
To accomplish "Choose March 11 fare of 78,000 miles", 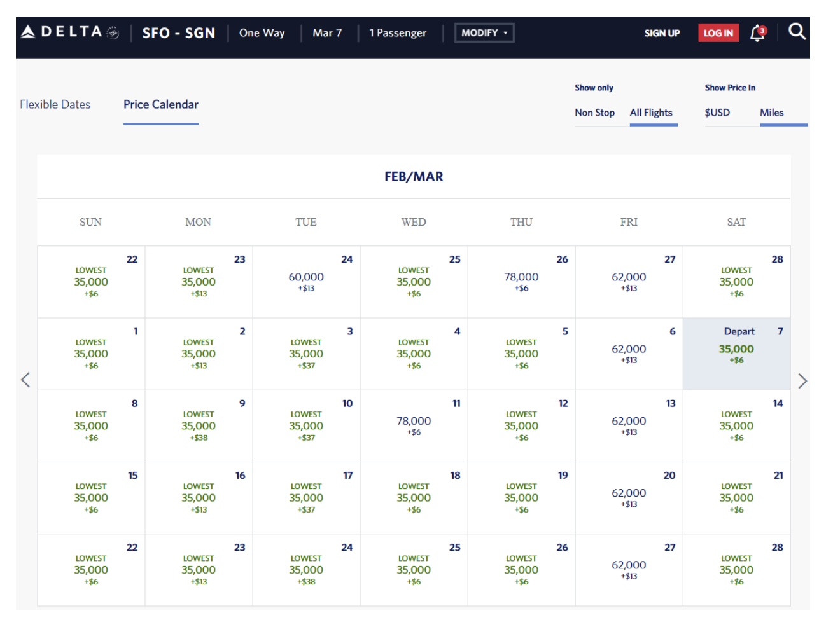I will 414,425.
